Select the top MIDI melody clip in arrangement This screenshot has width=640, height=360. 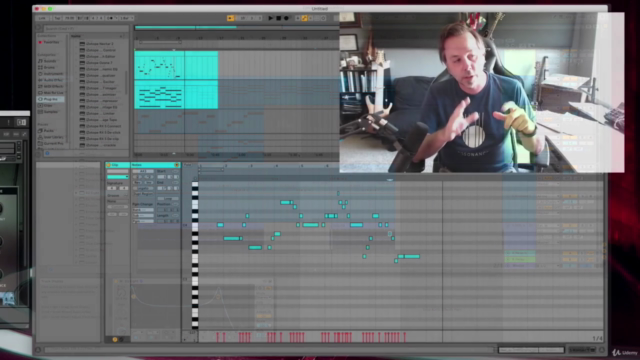tap(176, 65)
